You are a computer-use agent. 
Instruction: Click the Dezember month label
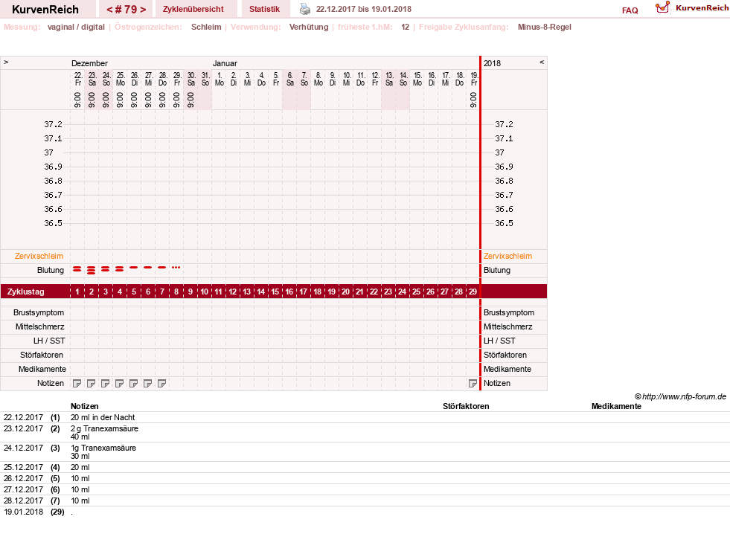pos(89,63)
